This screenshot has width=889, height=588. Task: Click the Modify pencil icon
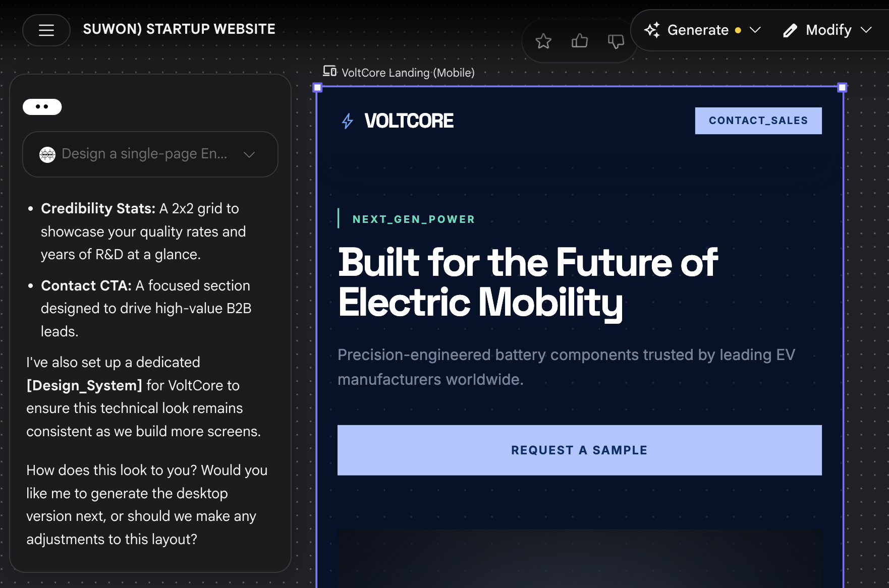click(x=790, y=31)
